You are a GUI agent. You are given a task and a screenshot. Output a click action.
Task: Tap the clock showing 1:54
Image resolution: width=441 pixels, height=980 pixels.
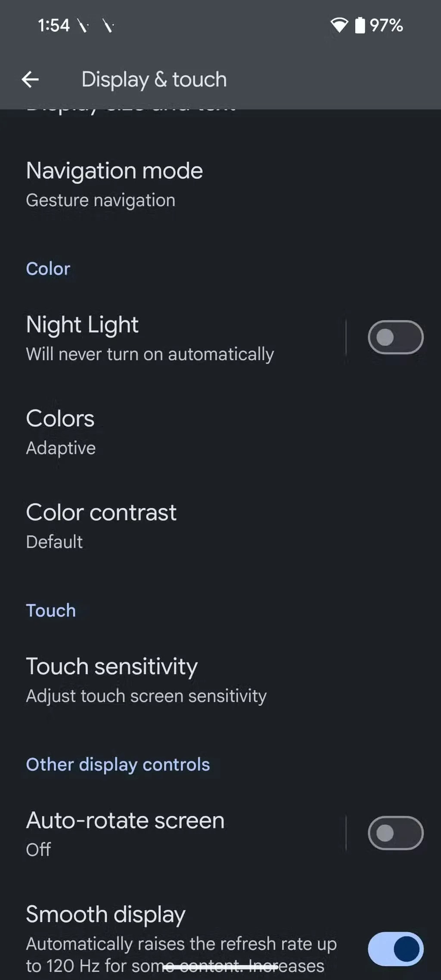pyautogui.click(x=53, y=25)
